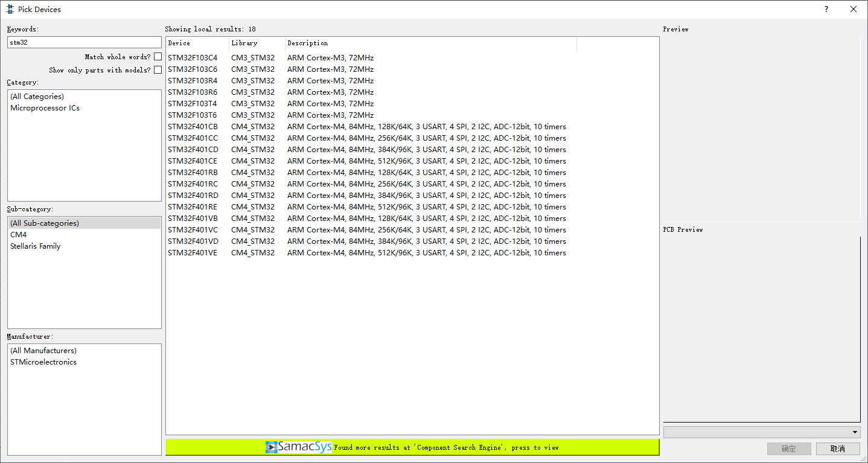
Task: Select Microprocessor ICs category
Action: (x=85, y=108)
